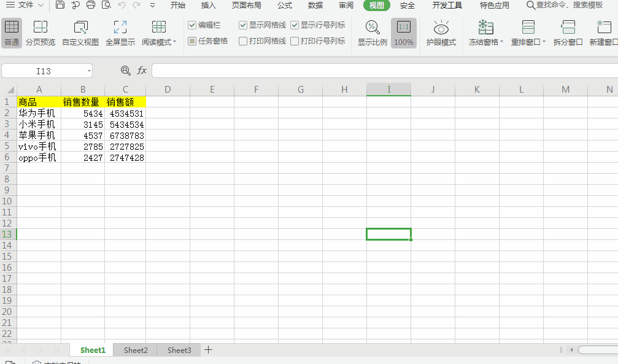Open quick access toolbar customize dropdown

(x=152, y=6)
